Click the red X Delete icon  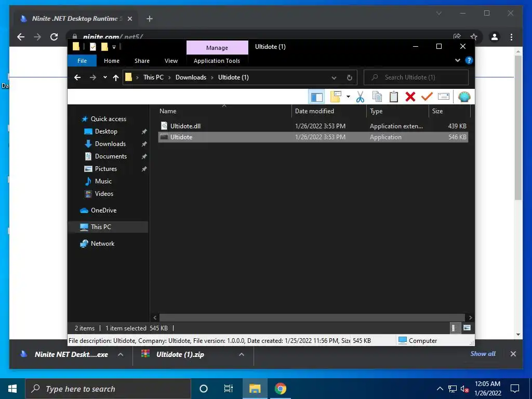click(410, 97)
